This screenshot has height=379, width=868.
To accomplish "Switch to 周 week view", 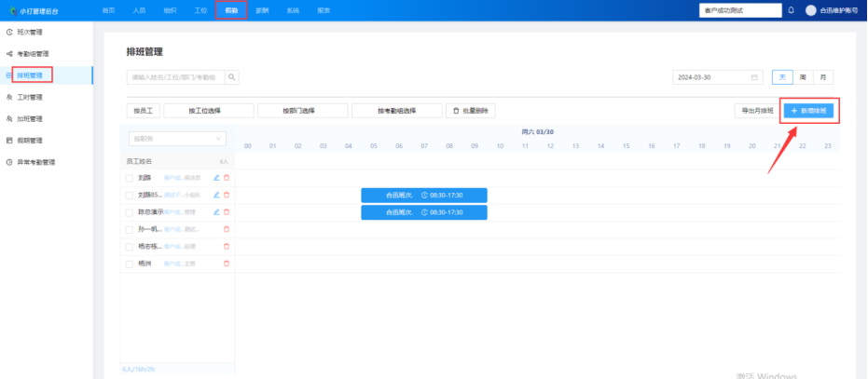I will tap(803, 77).
